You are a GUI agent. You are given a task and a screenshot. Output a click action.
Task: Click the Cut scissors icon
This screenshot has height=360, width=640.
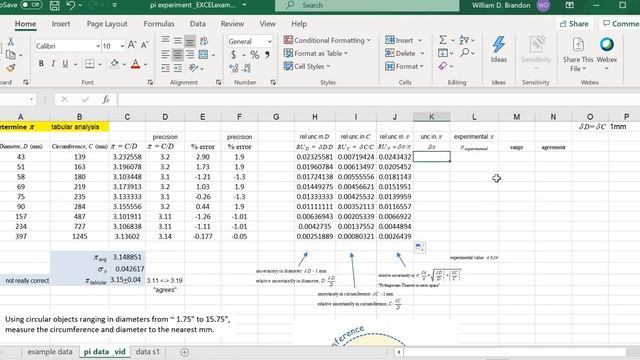coord(11,41)
